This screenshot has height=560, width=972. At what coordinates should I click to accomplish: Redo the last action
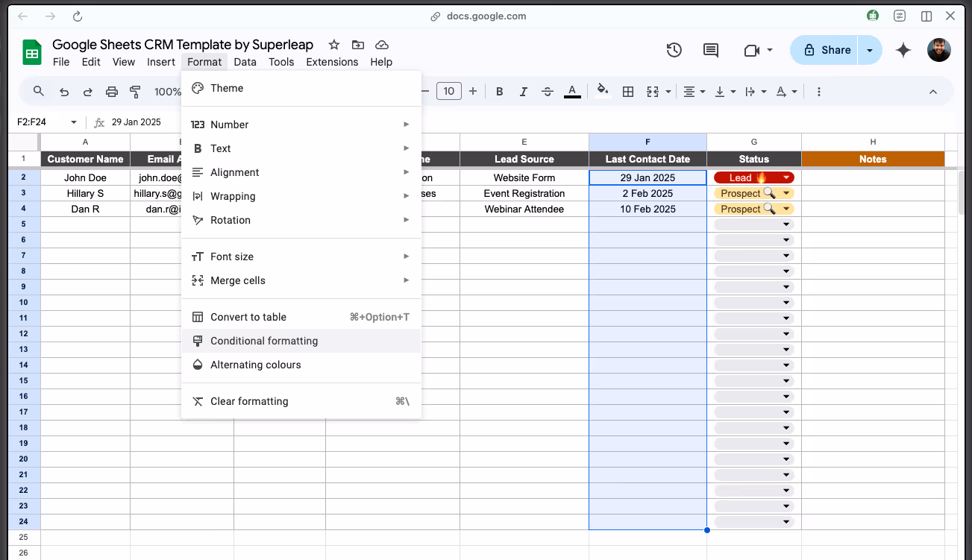(x=88, y=92)
